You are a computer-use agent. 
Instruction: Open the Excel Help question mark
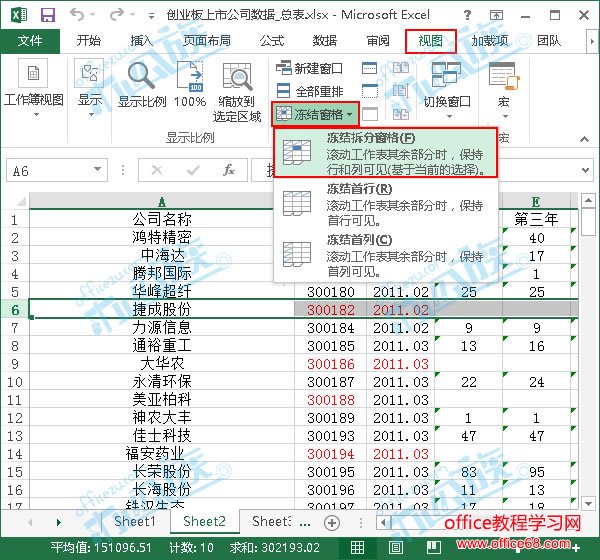point(468,15)
